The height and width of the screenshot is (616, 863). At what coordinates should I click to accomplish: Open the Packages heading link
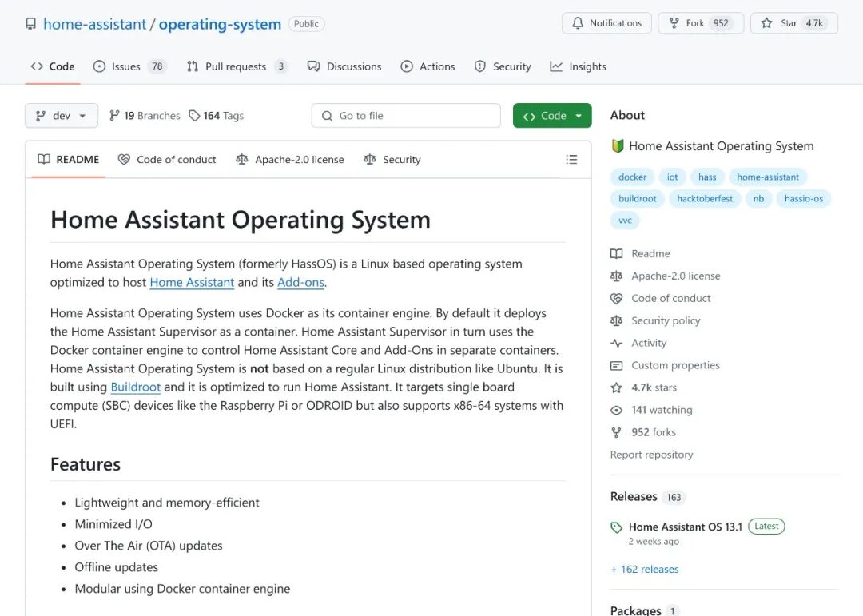[645, 610]
